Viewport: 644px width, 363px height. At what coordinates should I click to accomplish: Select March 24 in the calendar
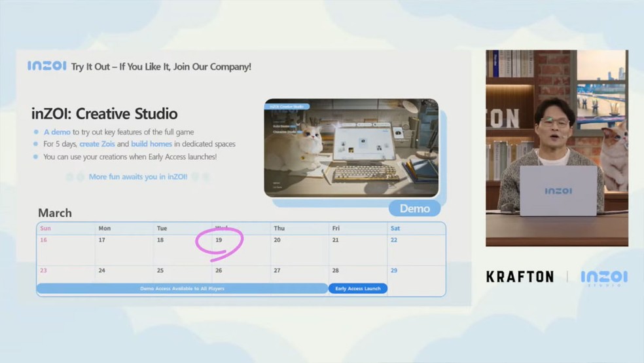(102, 271)
